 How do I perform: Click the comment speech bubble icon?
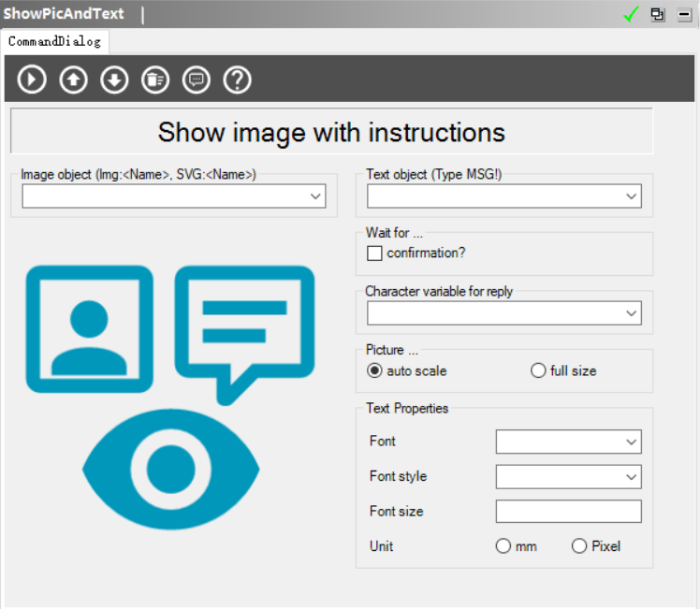click(197, 80)
